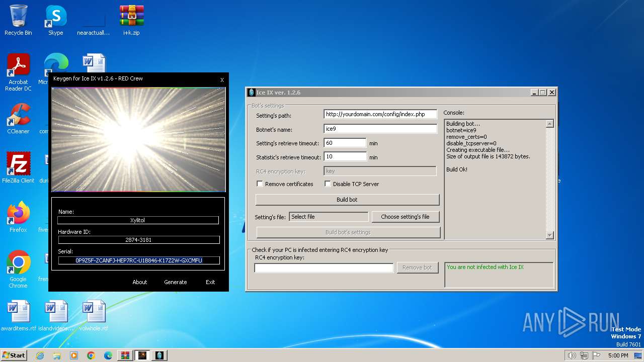
Task: Focus the Setting's path field
Action: tap(380, 114)
